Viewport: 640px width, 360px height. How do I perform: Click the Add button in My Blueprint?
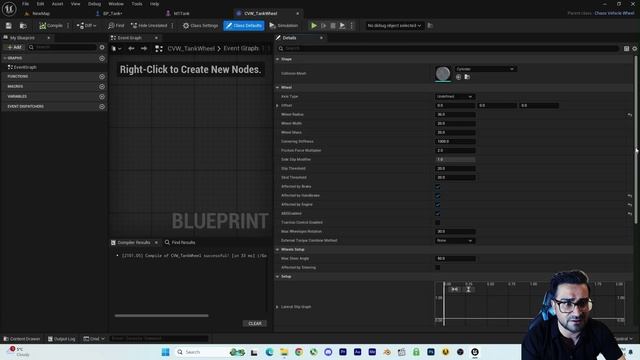[14, 47]
